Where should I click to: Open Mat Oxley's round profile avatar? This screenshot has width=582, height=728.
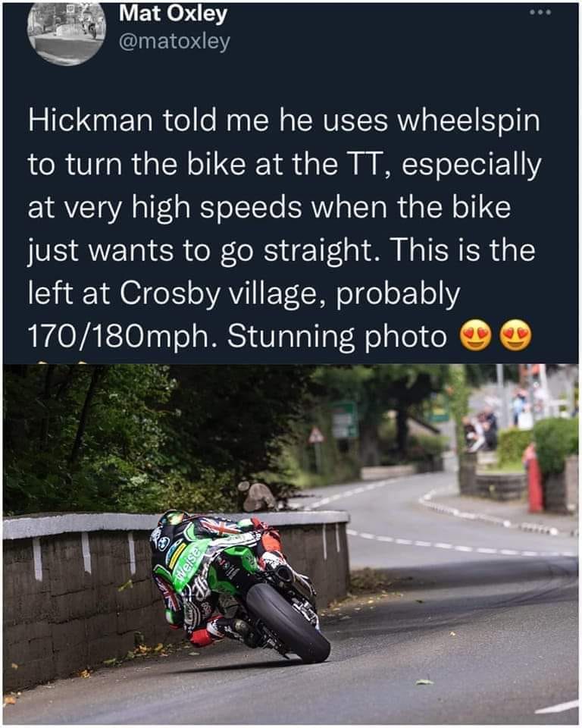point(67,33)
